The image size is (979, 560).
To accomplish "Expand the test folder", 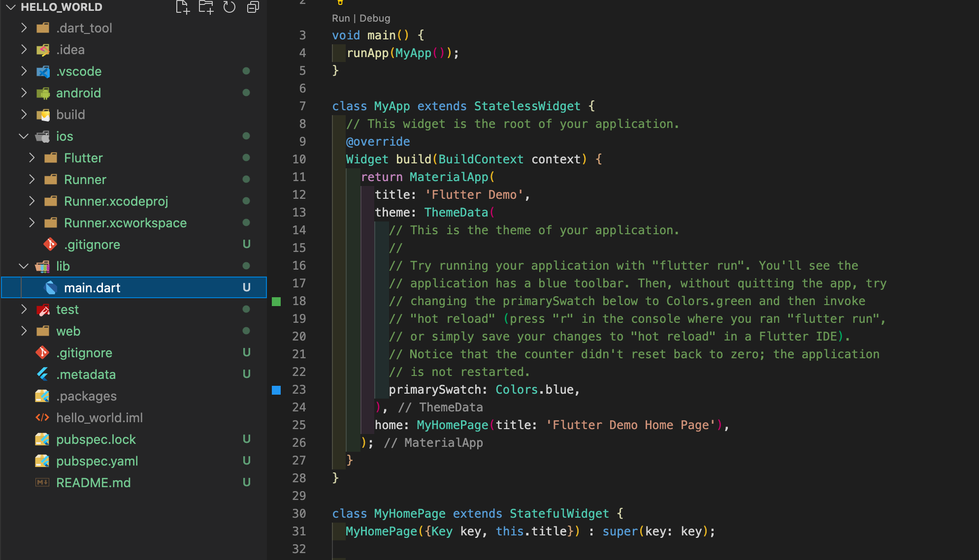I will click(24, 309).
